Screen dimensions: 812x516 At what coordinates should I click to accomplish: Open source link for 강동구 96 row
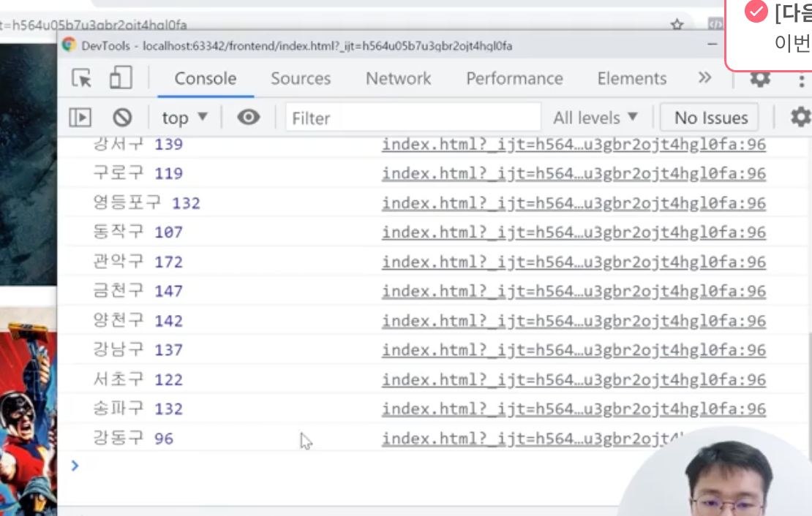pos(533,439)
